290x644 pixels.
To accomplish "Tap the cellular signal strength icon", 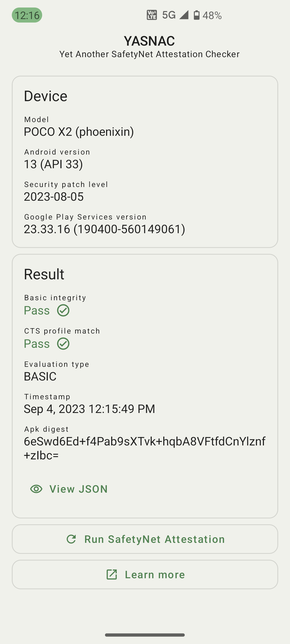I will point(184,15).
